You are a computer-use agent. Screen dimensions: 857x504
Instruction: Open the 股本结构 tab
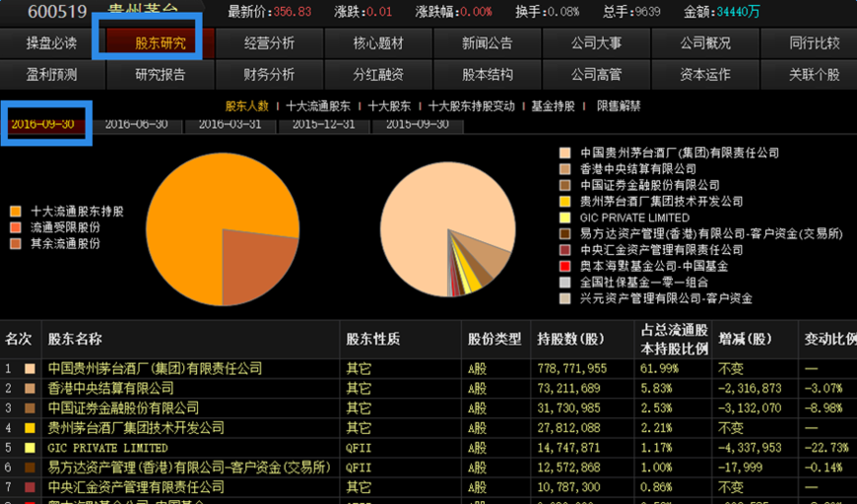point(487,74)
